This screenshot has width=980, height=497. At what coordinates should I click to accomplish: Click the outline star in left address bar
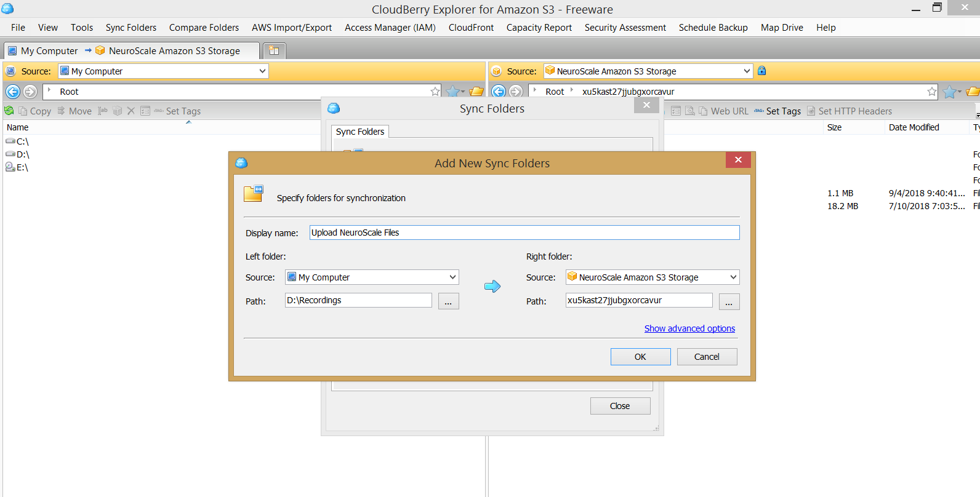pos(435,92)
